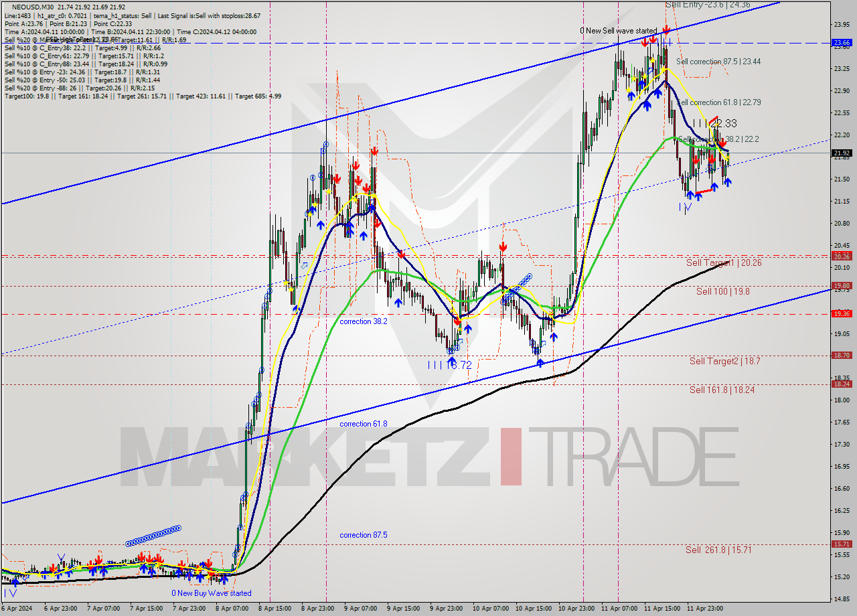The image size is (857, 616).
Task: Click the 'Sell 161.8 | 18.24' label
Action: click(x=722, y=390)
